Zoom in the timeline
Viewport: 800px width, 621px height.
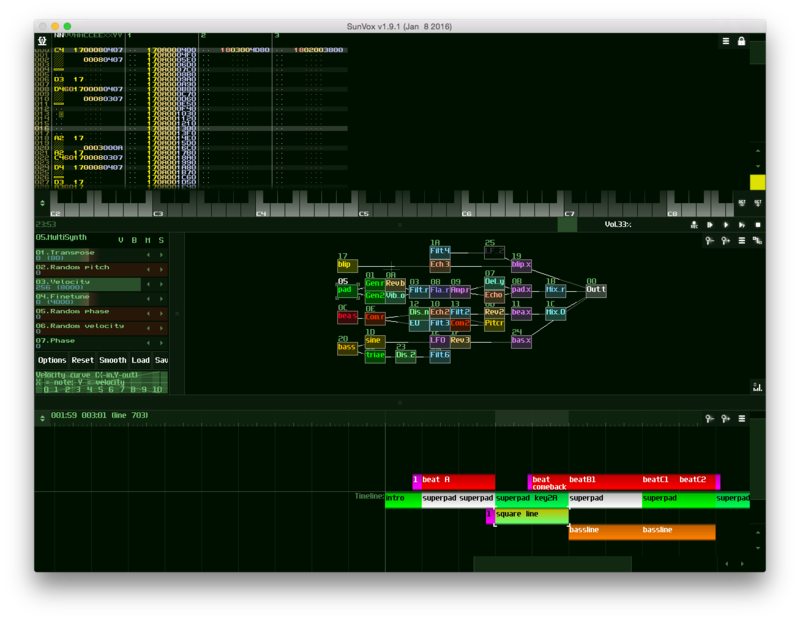(x=726, y=418)
